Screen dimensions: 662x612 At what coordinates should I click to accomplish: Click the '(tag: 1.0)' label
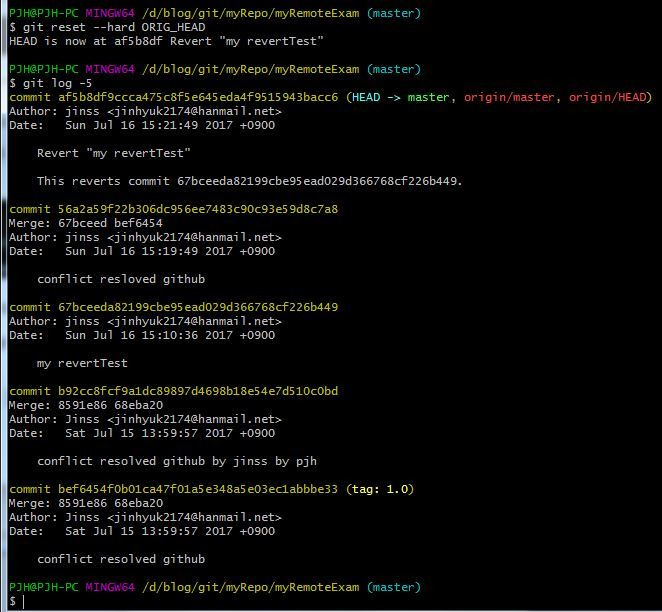pos(380,489)
